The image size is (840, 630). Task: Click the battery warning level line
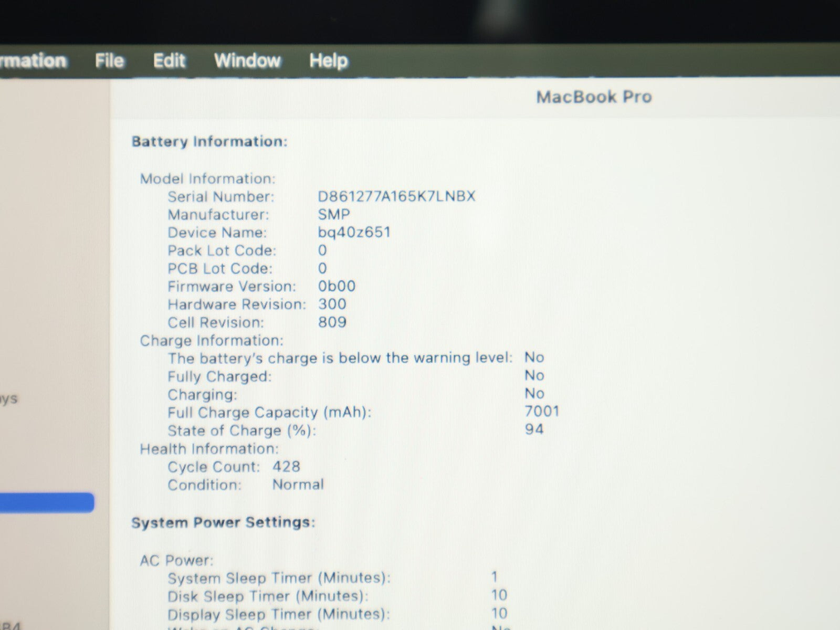click(340, 358)
